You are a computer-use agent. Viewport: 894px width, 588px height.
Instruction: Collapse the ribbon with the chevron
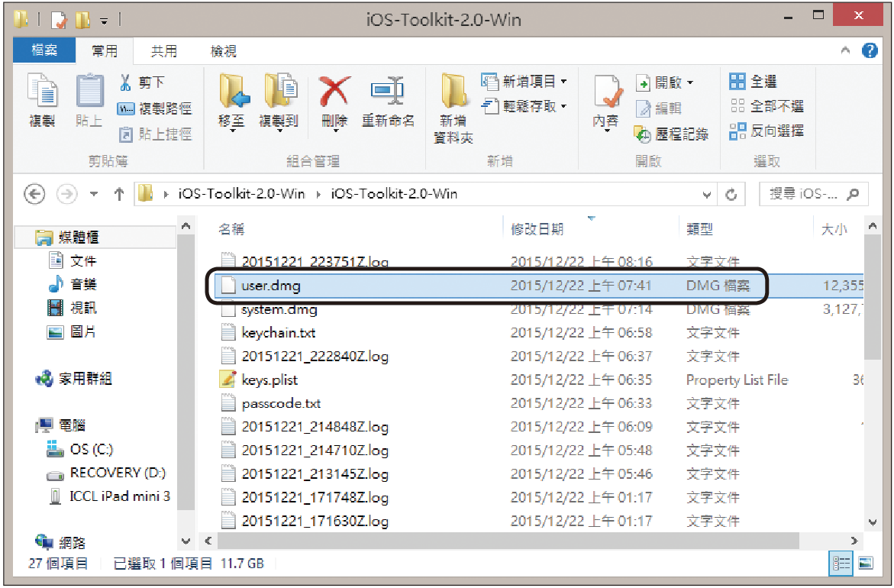point(846,50)
